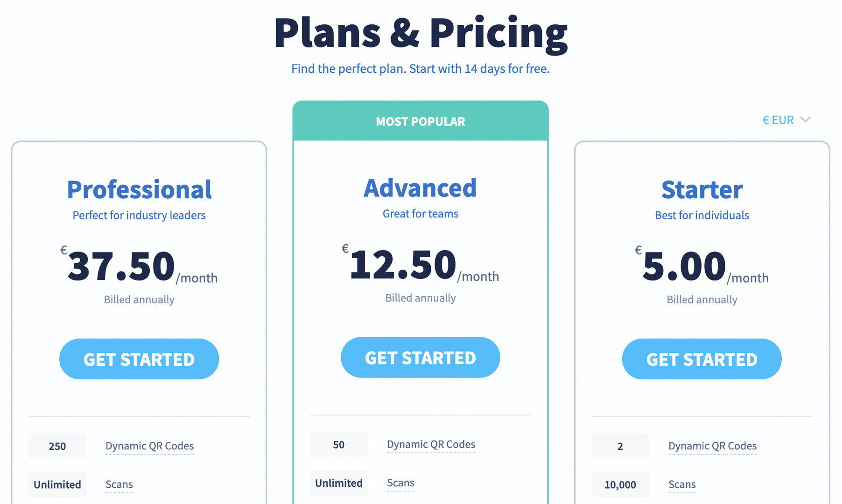This screenshot has width=842, height=504.
Task: Click Scans label in Advanced plan
Action: [x=400, y=483]
